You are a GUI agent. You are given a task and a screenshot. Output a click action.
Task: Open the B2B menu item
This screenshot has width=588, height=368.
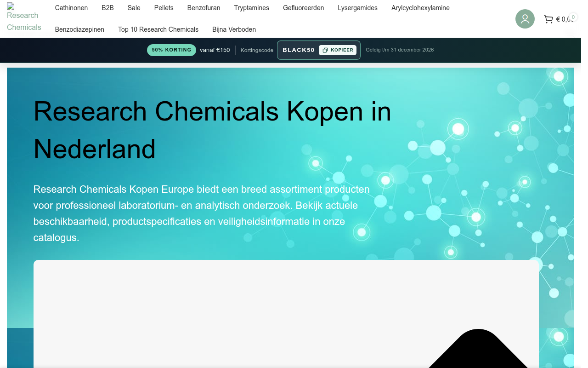coord(107,8)
